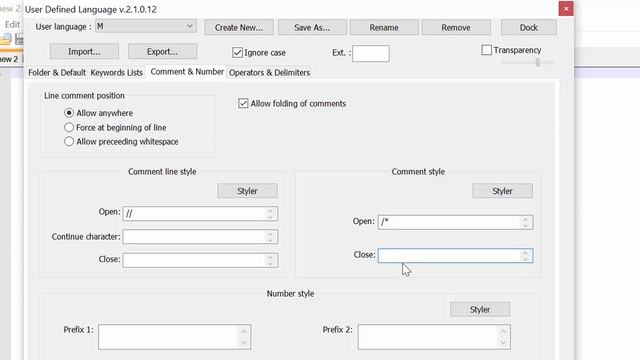Click the Save icon in Notepad++ toolbar
Screen dimensions: 640x360
coord(19,39)
